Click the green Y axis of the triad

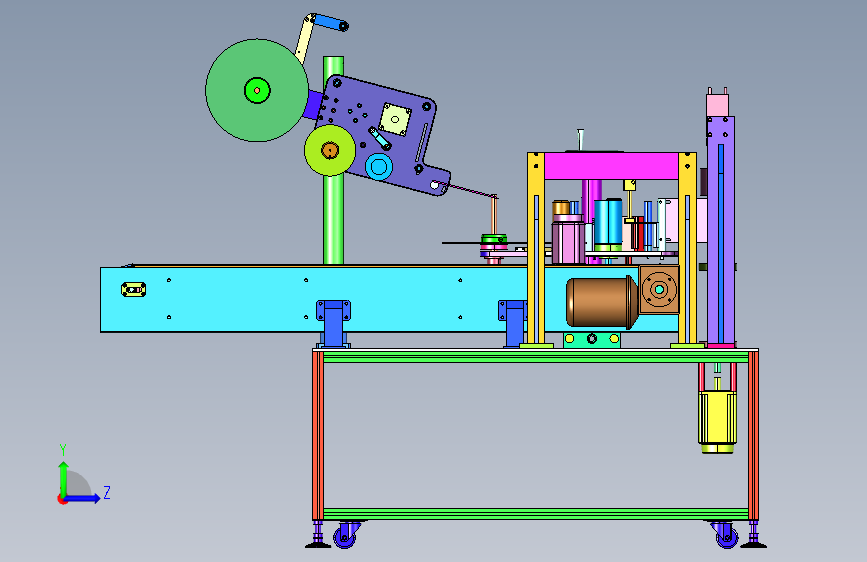[64, 478]
